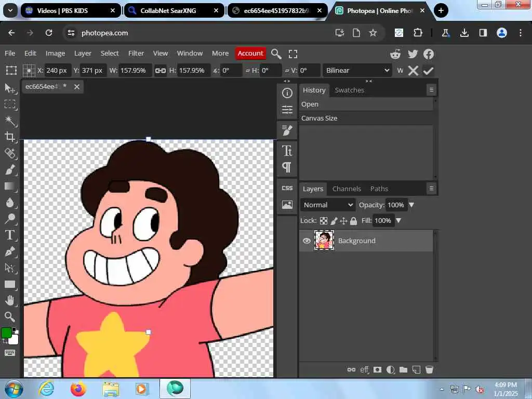Select the Pen tool
The image size is (532, 399).
pos(10,251)
